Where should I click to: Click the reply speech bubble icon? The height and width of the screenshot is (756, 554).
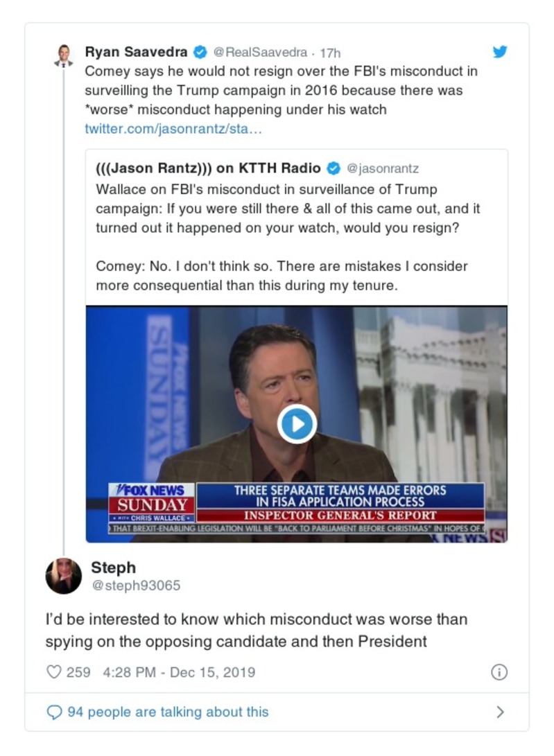point(53,712)
